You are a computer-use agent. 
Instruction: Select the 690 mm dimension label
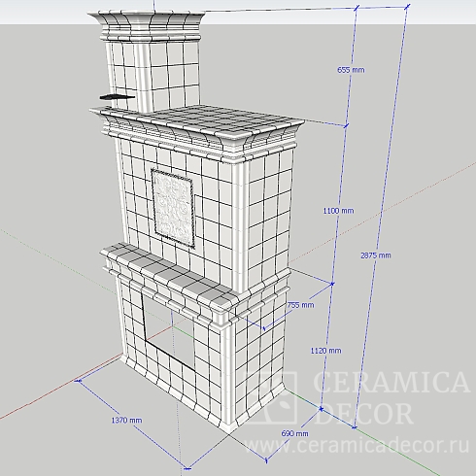[x=294, y=433]
